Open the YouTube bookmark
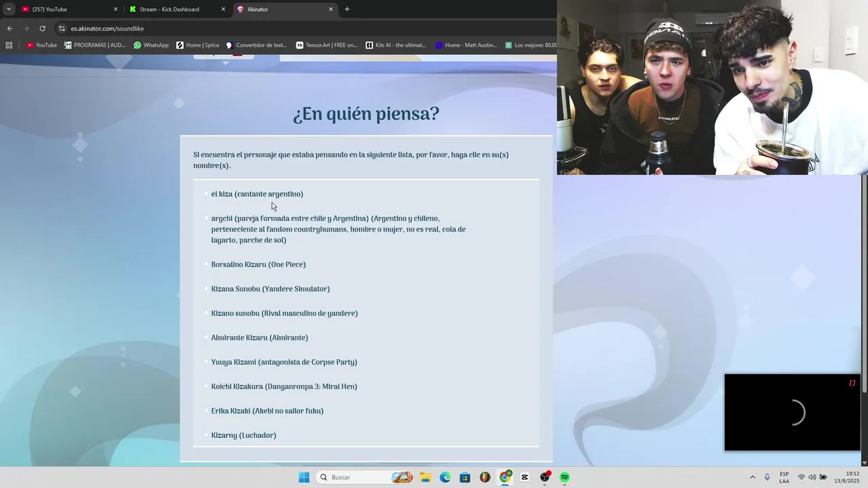 pos(42,45)
